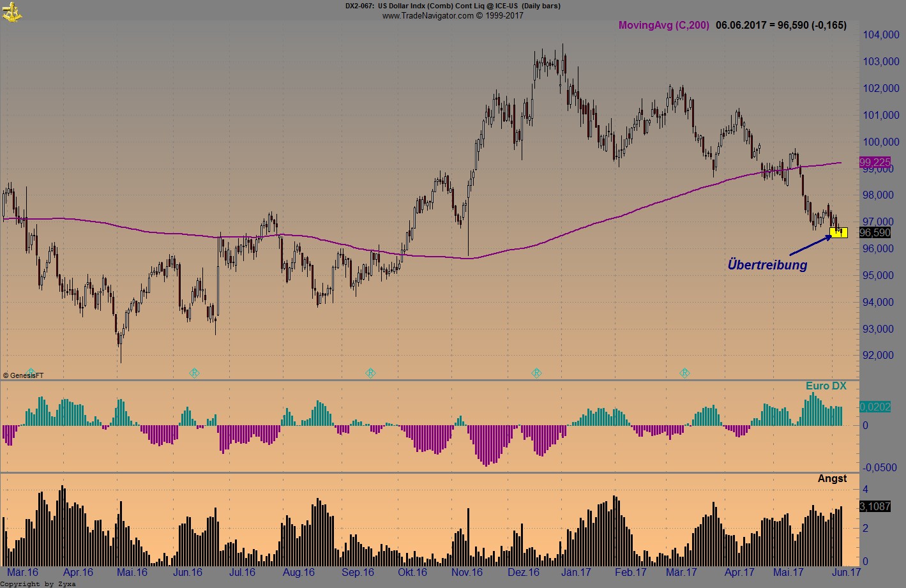Select the Angst panel title
Image resolution: width=906 pixels, height=588 pixels.
tap(832, 478)
